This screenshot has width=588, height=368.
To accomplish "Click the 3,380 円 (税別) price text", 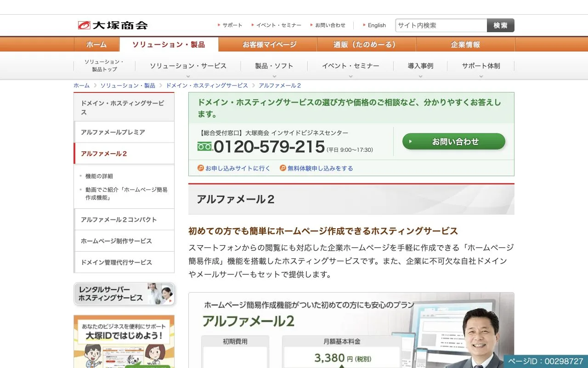I will pyautogui.click(x=343, y=358).
